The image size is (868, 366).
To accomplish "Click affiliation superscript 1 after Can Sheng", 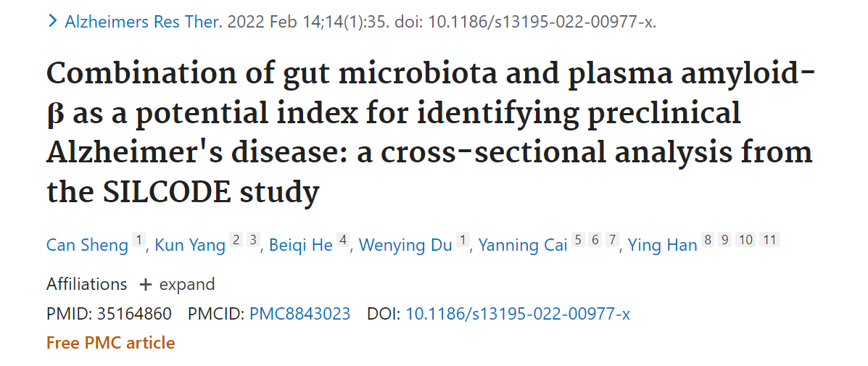I will [140, 241].
